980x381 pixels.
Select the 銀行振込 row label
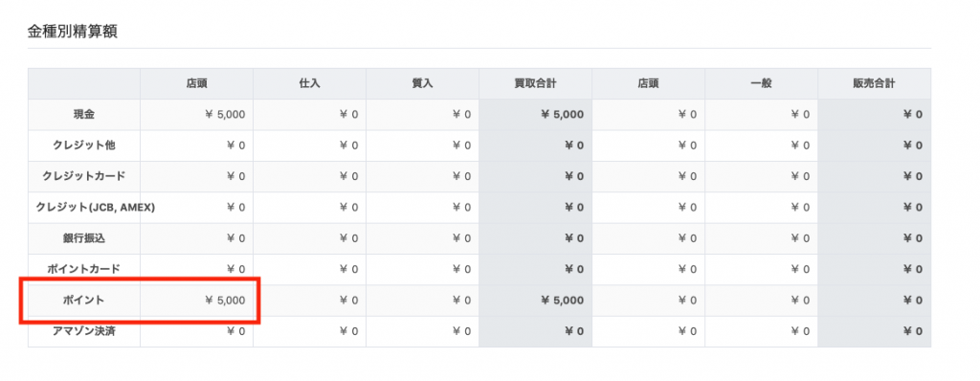pos(84,238)
